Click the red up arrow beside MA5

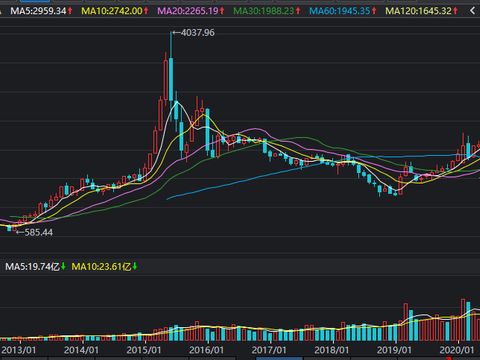click(70, 11)
